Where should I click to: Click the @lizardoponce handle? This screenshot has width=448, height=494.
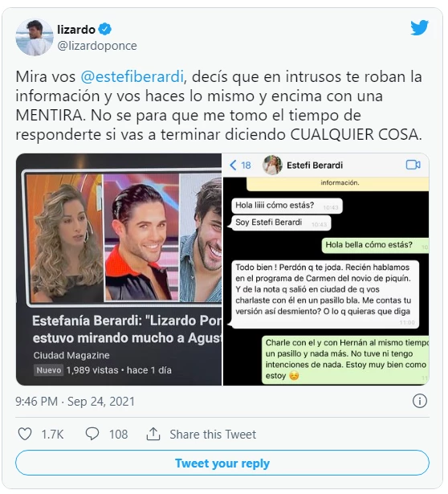(97, 46)
